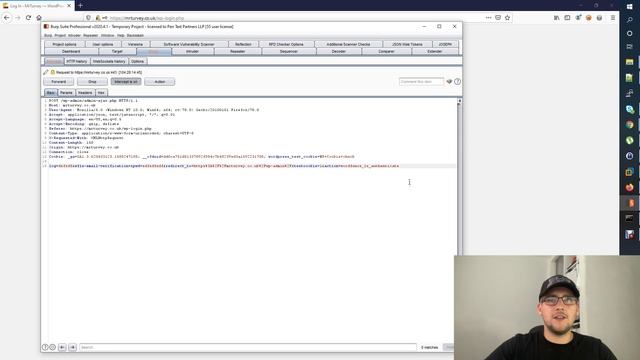Viewport: 640px width, 360px height.
Task: Open the User options tab
Action: click(103, 44)
